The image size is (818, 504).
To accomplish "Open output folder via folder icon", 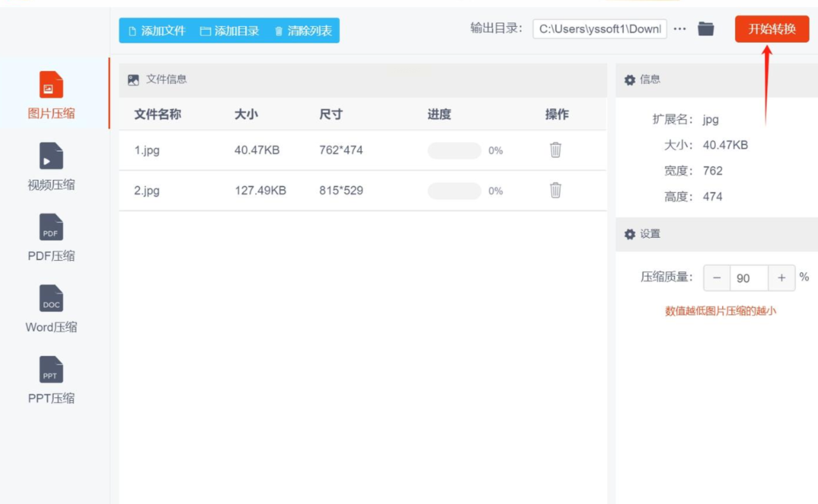I will [x=705, y=29].
